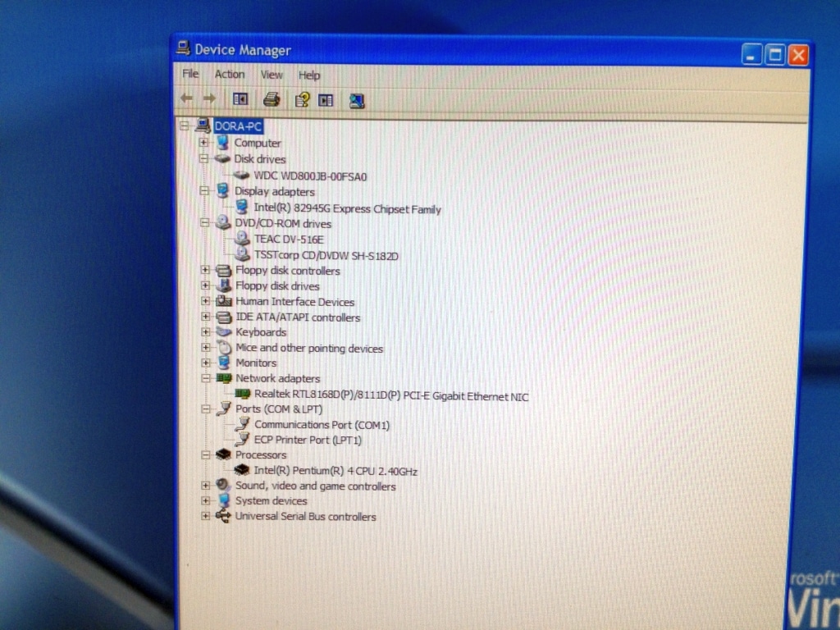Click the TEAC DV-516E drive icon

(x=243, y=239)
